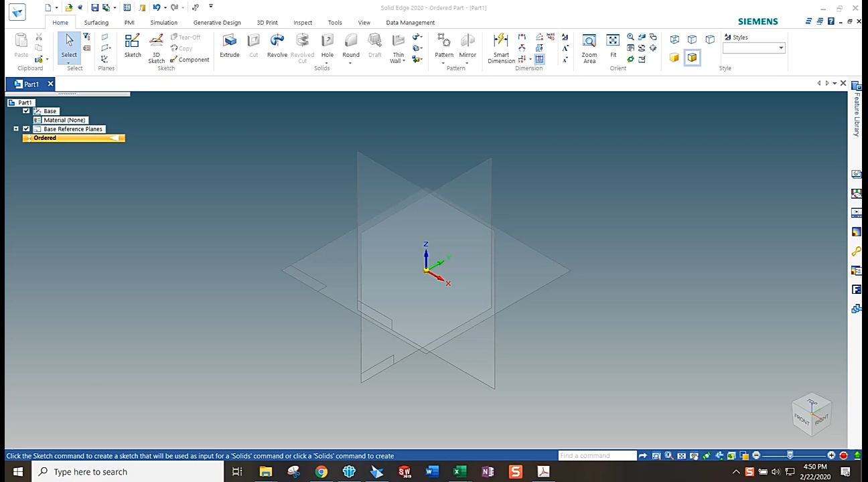
Task: Expand the Base Reference Planes node
Action: [x=15, y=128]
